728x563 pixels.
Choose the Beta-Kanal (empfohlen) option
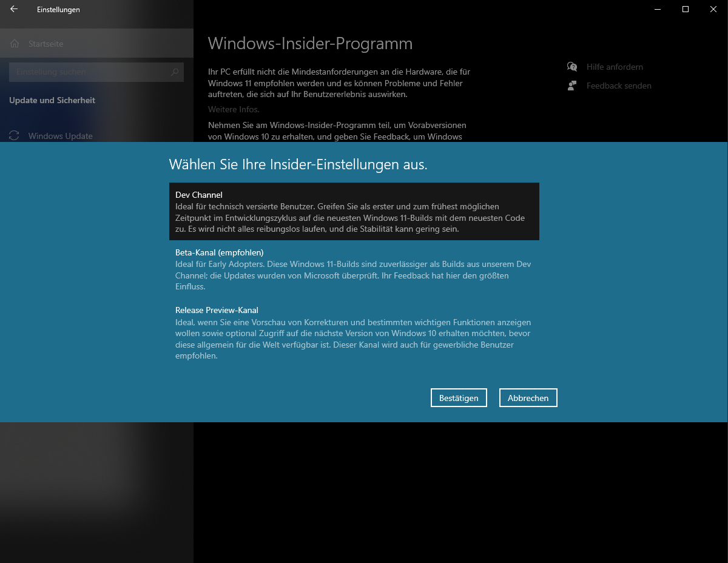tap(354, 269)
